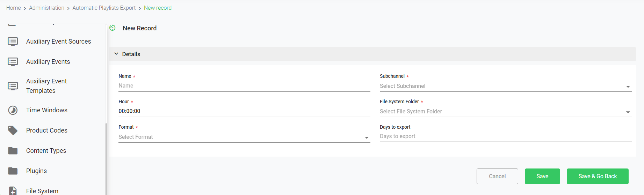Click the Product Codes tag icon
The height and width of the screenshot is (195, 644).
[13, 130]
